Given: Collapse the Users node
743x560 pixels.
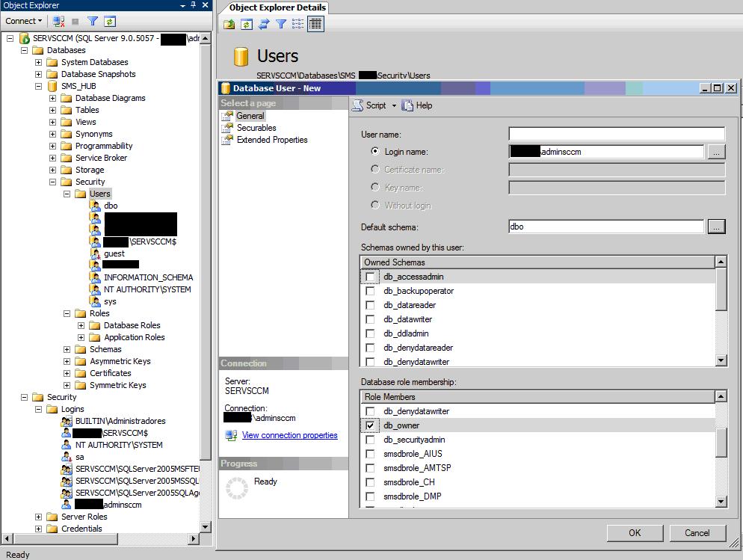Looking at the screenshot, I should [x=67, y=194].
